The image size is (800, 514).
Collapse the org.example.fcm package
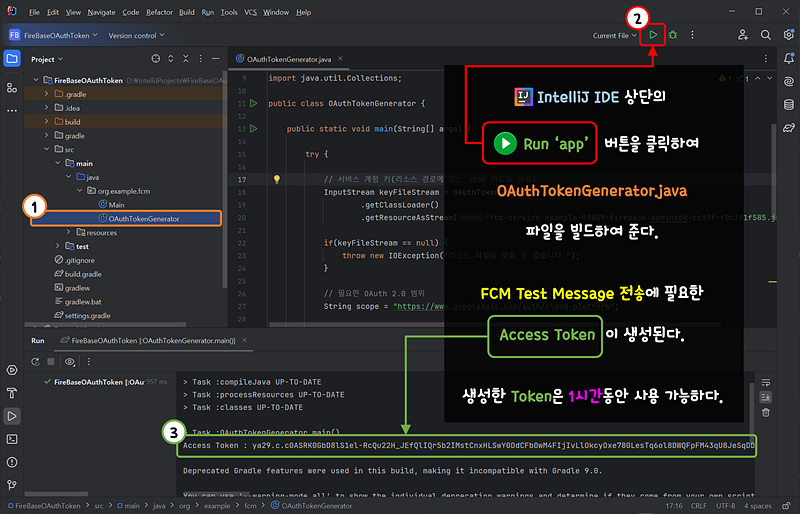[80, 190]
